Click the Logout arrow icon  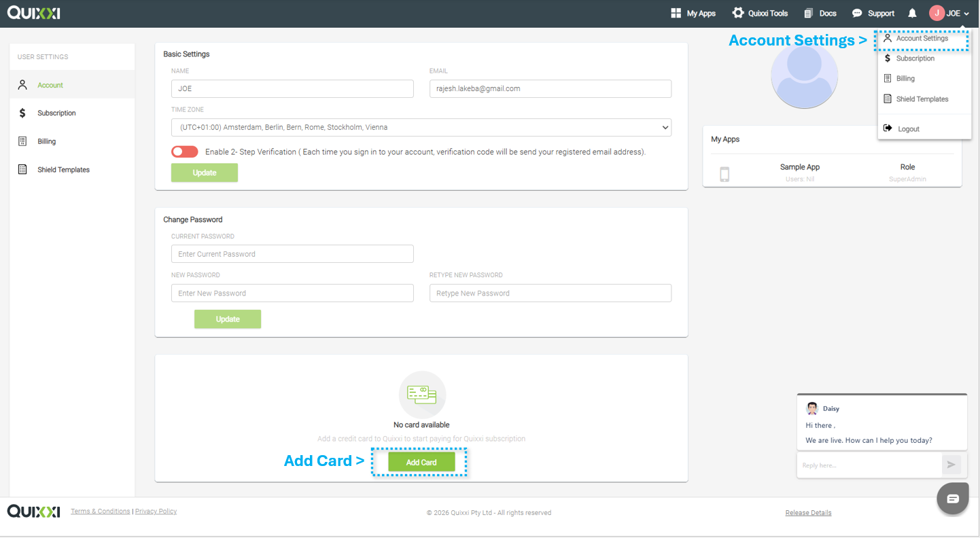coord(888,128)
